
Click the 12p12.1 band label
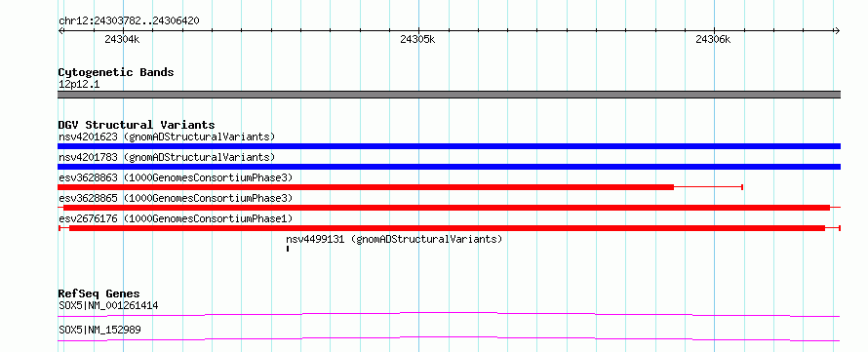tap(79, 85)
